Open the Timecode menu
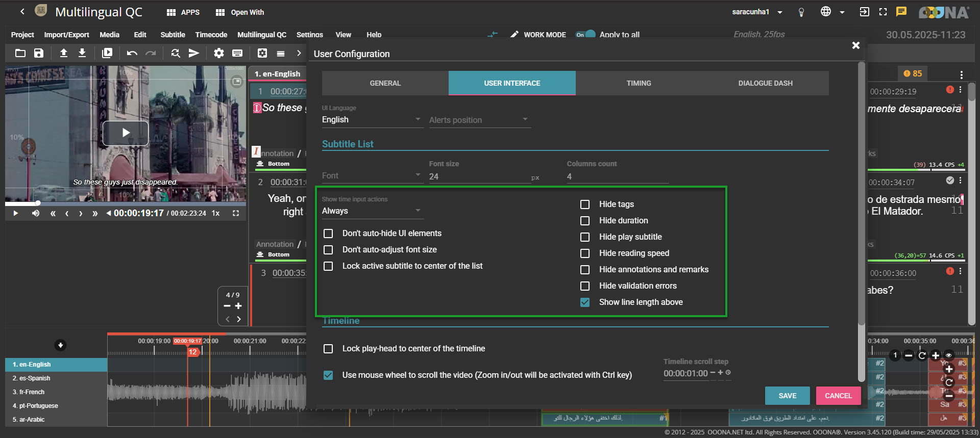The image size is (980, 438). 211,35
